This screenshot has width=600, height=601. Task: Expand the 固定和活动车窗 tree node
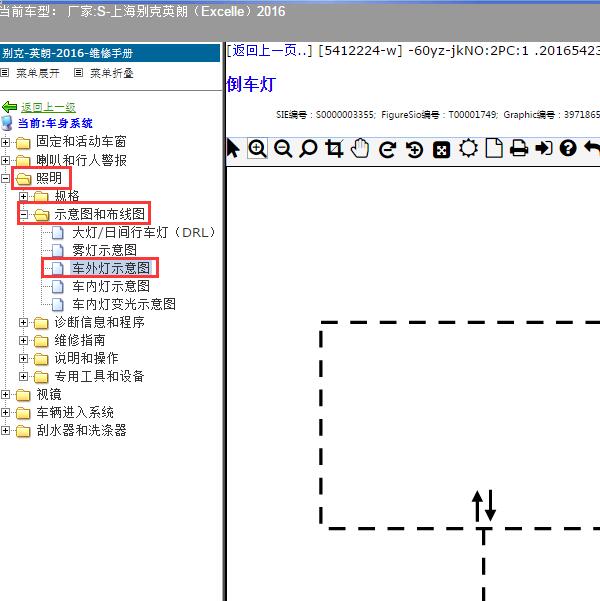(x=5, y=142)
